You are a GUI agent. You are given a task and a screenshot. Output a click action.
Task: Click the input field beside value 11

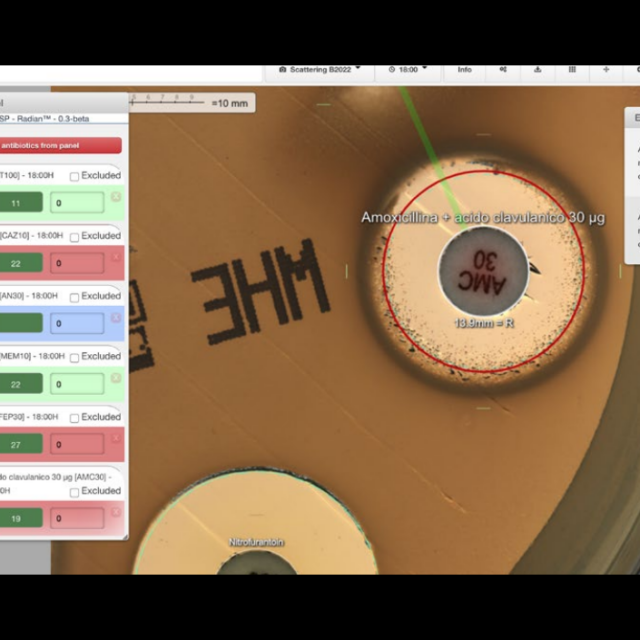(77, 202)
